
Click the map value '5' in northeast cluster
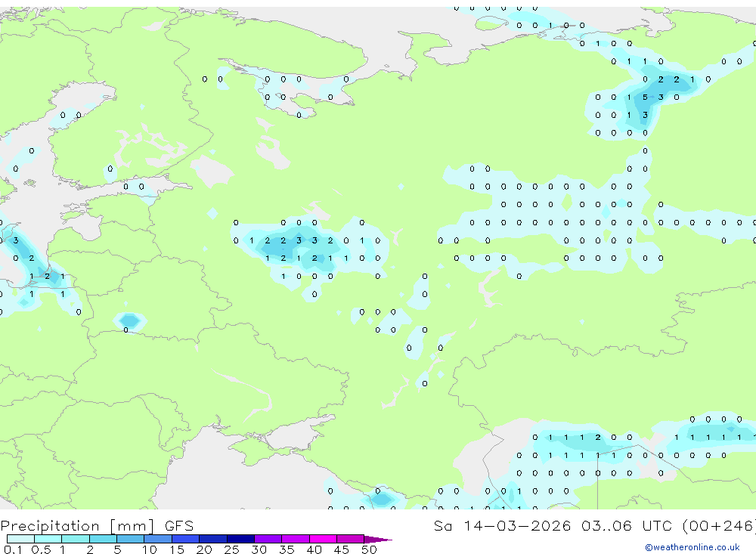point(645,97)
